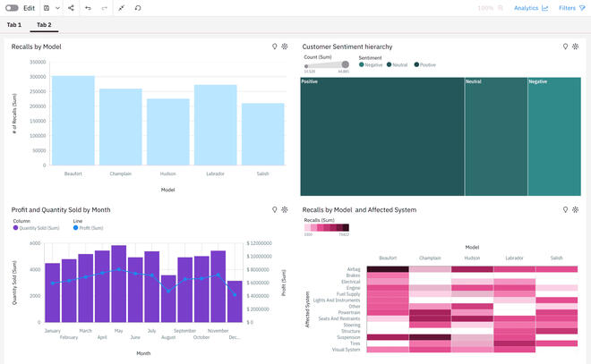Expand the save options dropdown arrow
Viewport: 591px width, 364px height.
tap(57, 7)
